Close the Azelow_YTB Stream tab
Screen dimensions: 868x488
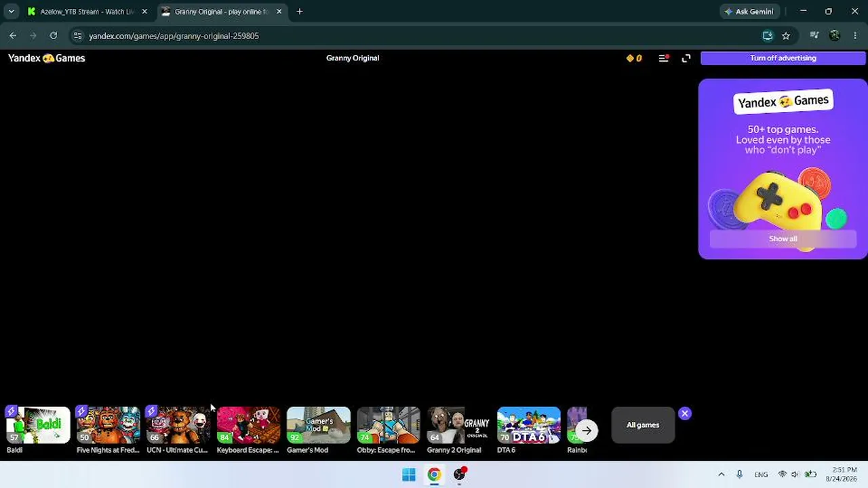144,12
